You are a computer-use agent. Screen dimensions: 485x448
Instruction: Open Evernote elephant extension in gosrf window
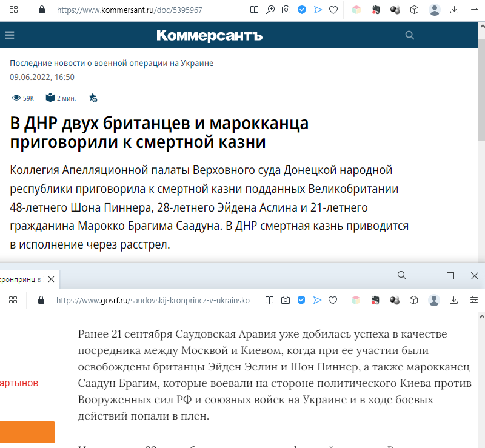(375, 300)
